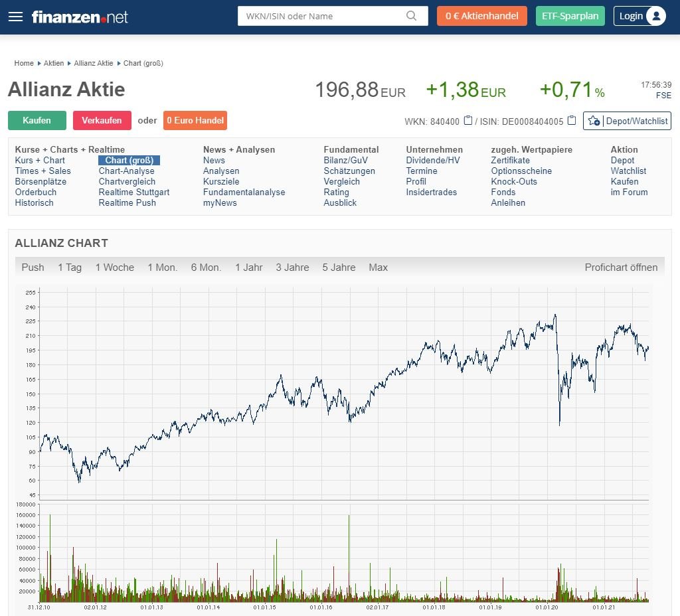Focus the WKN/ISIN oder Name search field
This screenshot has height=616, width=680.
(x=333, y=16)
